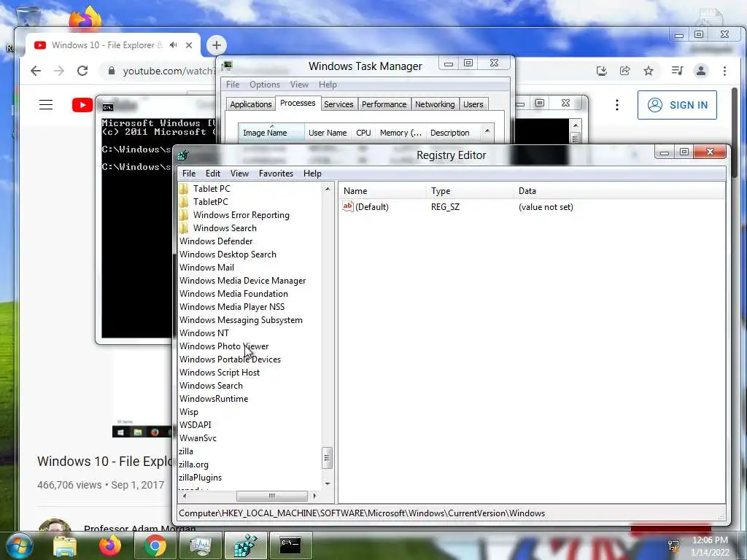This screenshot has width=747, height=560.
Task: Bookmark page with the star icon
Action: [649, 71]
